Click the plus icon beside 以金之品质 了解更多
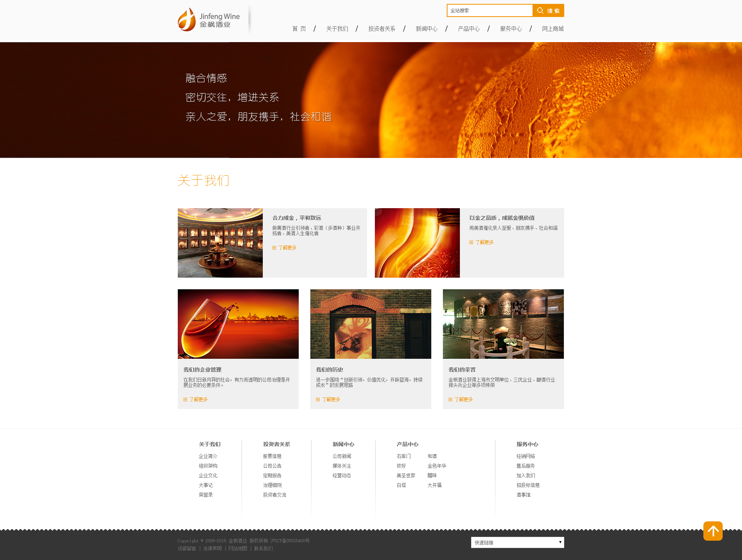The height and width of the screenshot is (560, 742). pyautogui.click(x=471, y=243)
